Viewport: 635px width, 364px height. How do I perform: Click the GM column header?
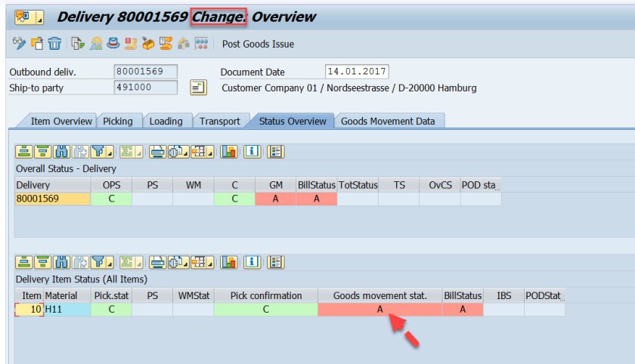coord(276,185)
